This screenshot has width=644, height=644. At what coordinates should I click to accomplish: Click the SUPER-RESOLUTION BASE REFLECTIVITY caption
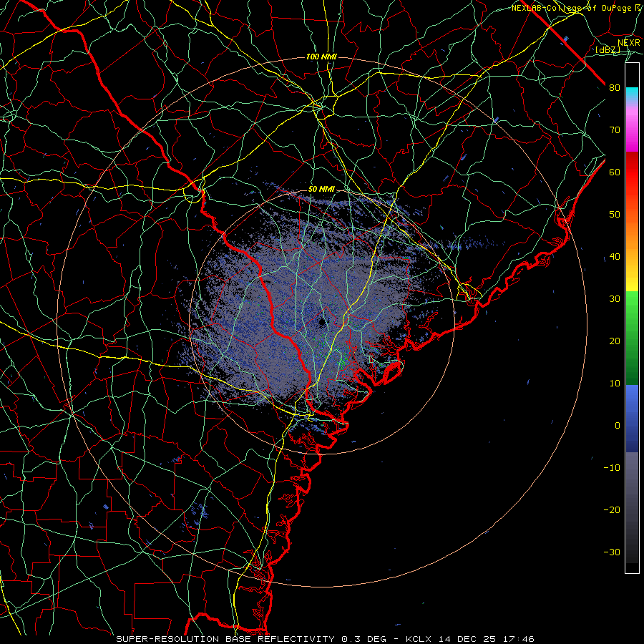click(x=225, y=639)
